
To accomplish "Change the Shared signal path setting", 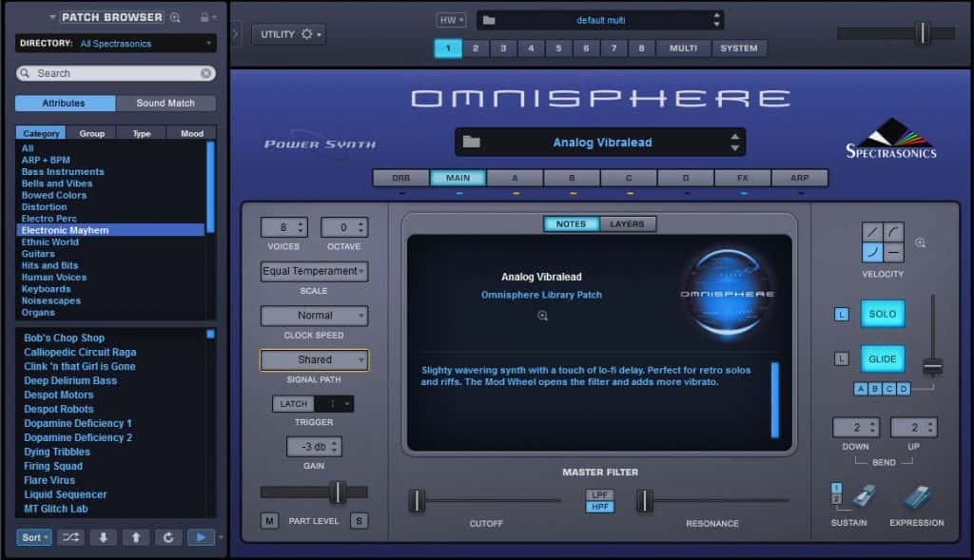I will pos(314,359).
